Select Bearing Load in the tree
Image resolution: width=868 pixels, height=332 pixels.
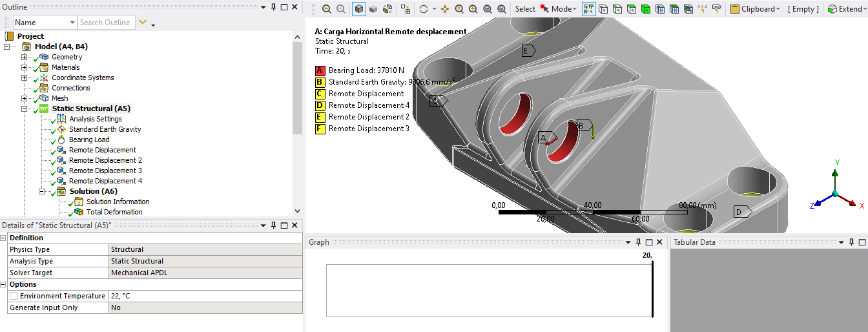pos(89,140)
